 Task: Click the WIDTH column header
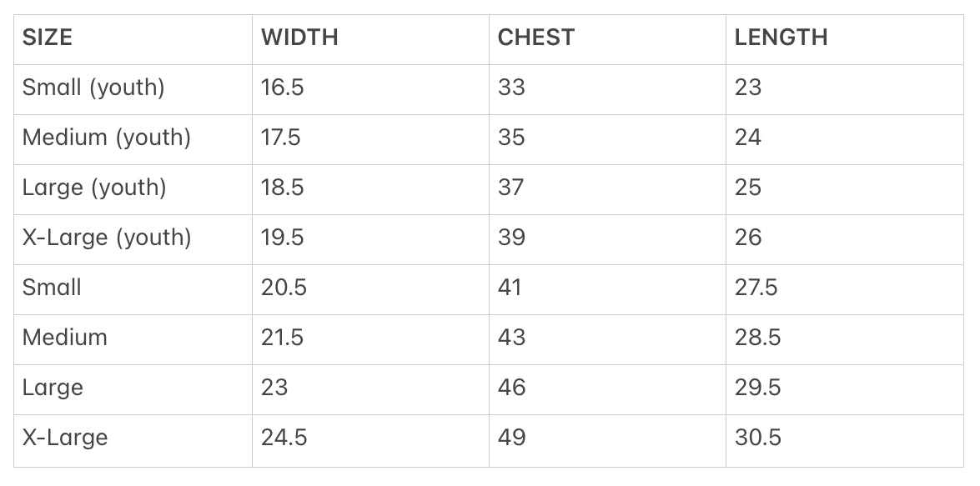tap(299, 38)
